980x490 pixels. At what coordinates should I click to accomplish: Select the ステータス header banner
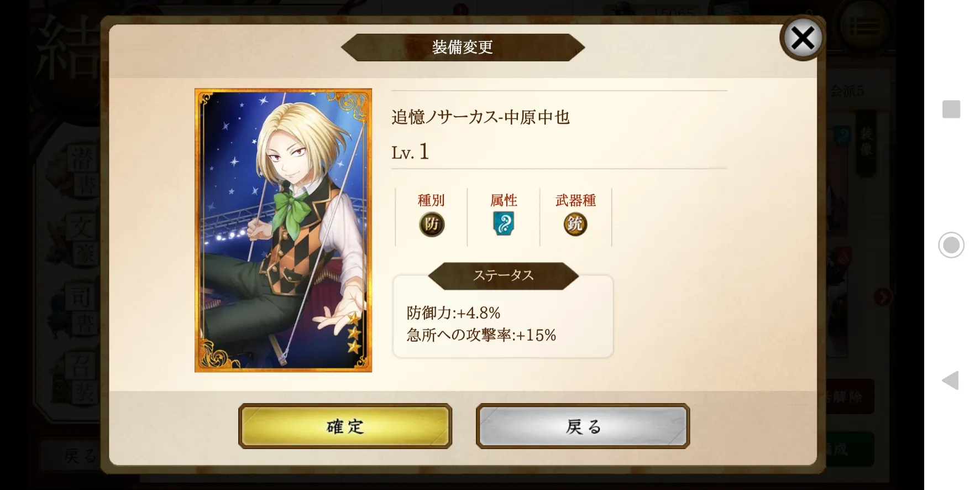[x=503, y=275]
